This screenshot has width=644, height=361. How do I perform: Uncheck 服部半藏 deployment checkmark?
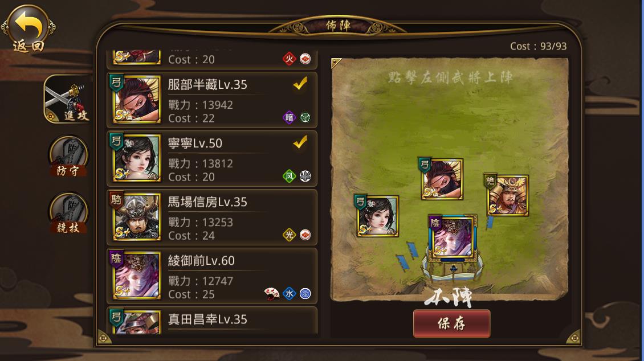tap(300, 84)
